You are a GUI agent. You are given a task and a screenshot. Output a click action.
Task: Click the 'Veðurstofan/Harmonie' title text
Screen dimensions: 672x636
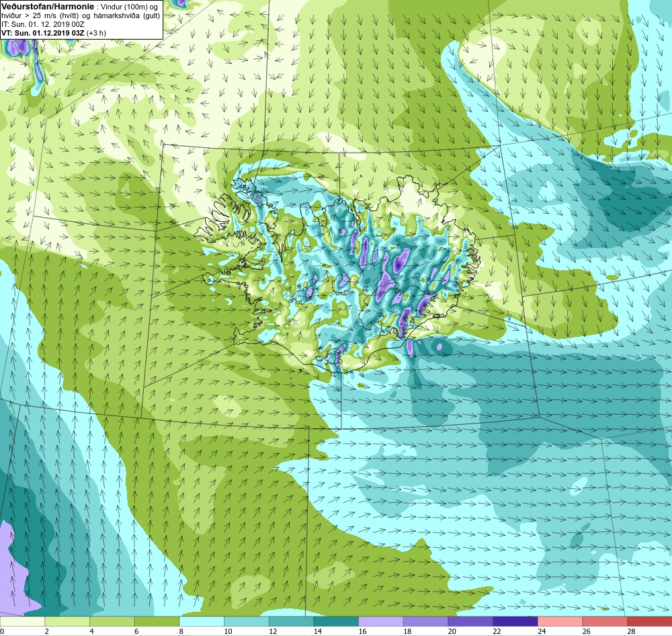tap(47, 7)
